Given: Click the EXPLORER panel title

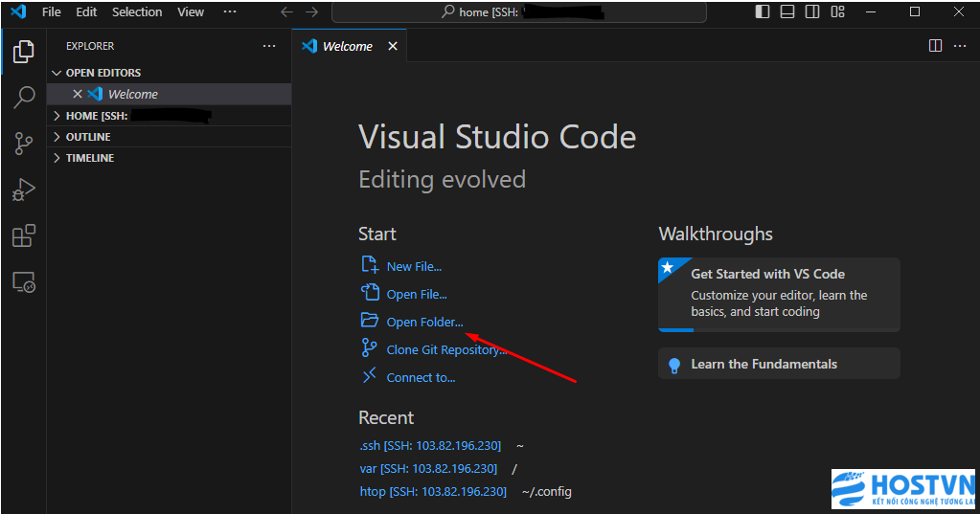Looking at the screenshot, I should pos(90,46).
